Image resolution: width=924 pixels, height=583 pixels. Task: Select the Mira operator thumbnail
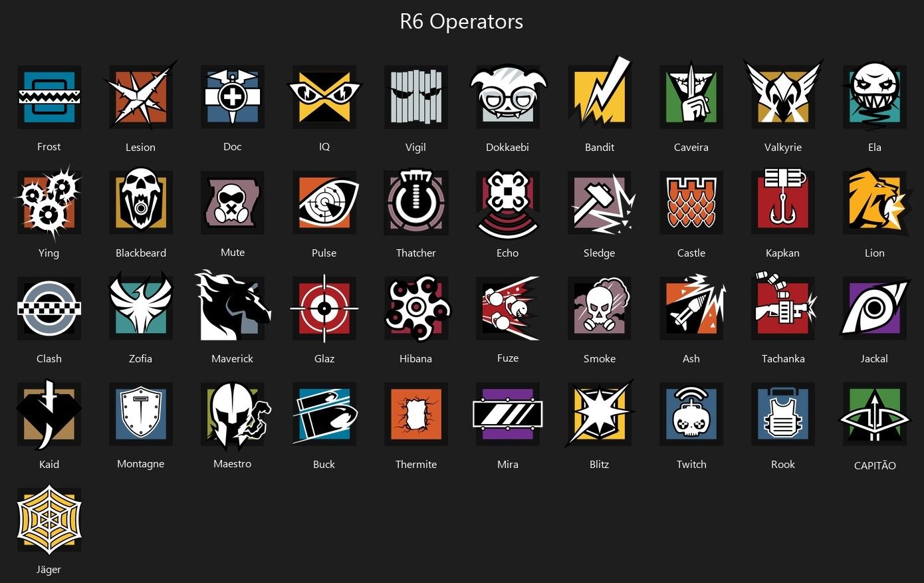(x=508, y=414)
